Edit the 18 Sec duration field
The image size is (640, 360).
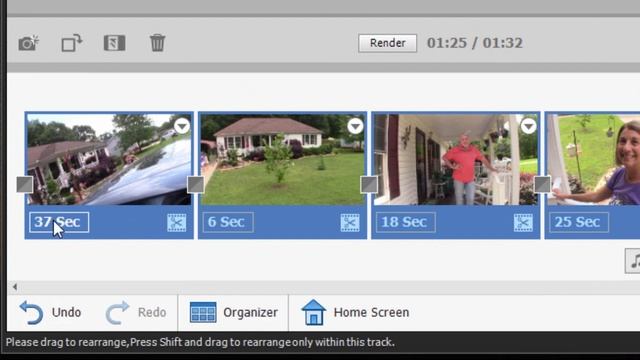tap(406, 222)
